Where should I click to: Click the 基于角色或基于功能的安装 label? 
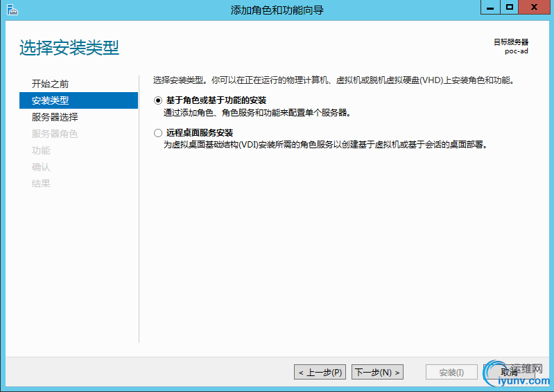(x=216, y=100)
